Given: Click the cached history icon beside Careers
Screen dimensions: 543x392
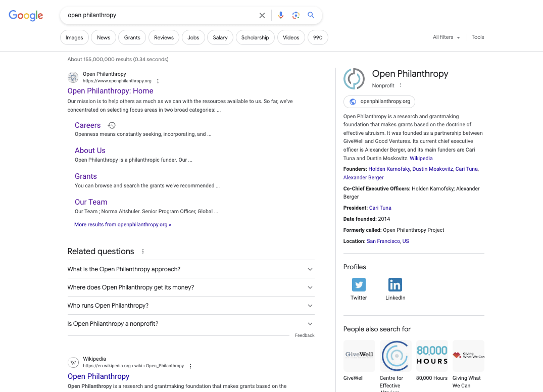Looking at the screenshot, I should (x=112, y=125).
